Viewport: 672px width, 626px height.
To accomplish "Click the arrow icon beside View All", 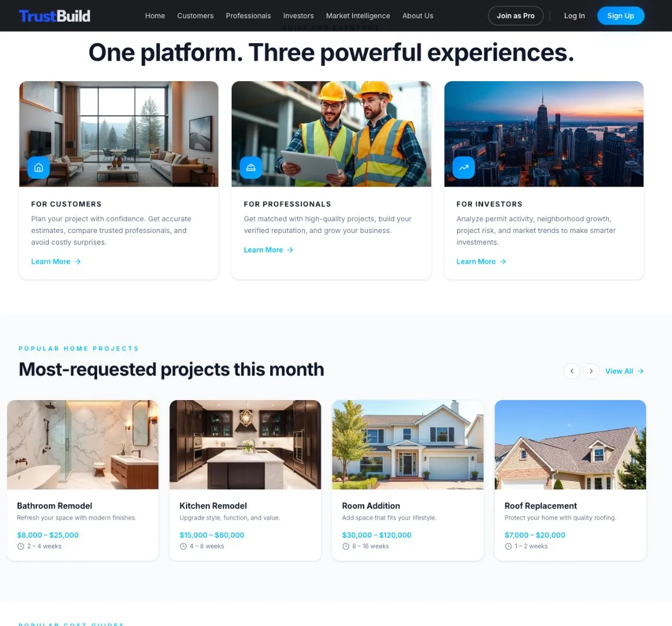I will coord(640,371).
